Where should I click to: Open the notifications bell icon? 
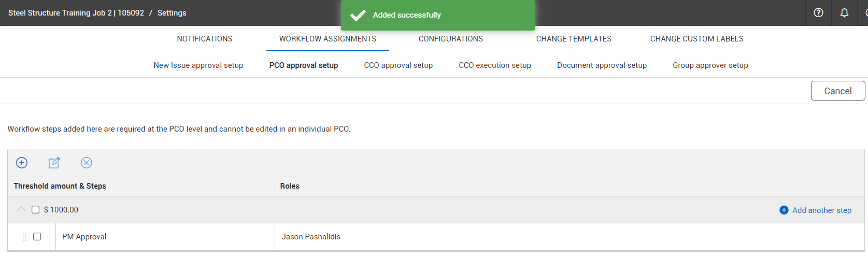(x=844, y=13)
